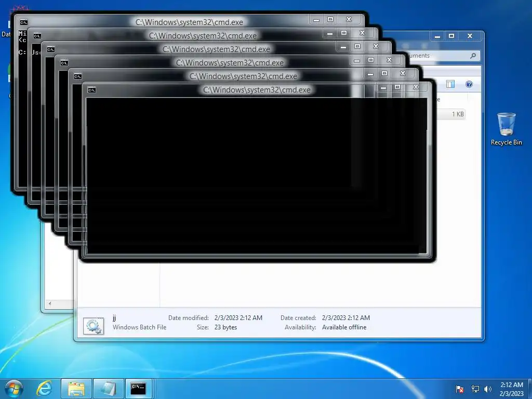Switch to the notepad-style taskbar app icon
Image resolution: width=532 pixels, height=399 pixels.
click(x=108, y=389)
